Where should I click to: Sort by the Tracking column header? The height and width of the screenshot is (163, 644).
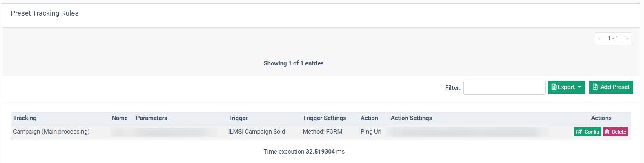tap(25, 118)
